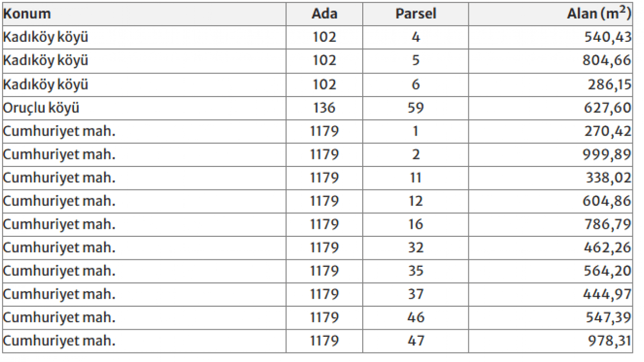Click the area cell 999,89

(608, 154)
